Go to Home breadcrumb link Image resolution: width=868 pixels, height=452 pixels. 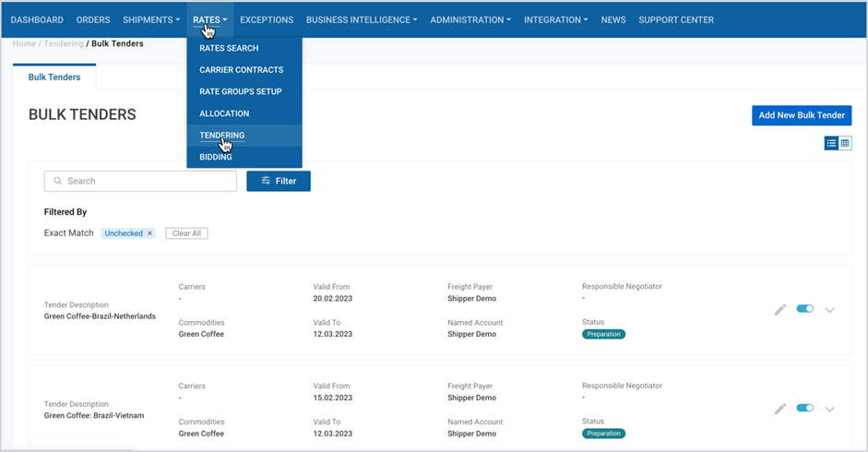24,43
